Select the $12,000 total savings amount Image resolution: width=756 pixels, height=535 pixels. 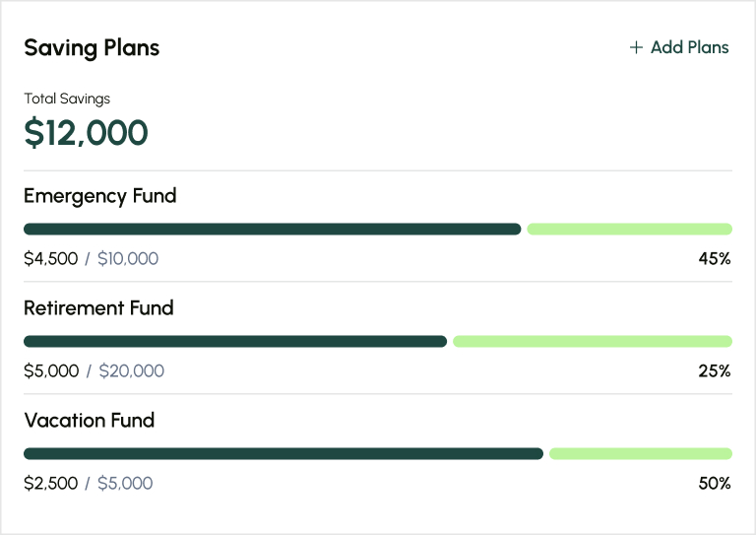coord(86,133)
